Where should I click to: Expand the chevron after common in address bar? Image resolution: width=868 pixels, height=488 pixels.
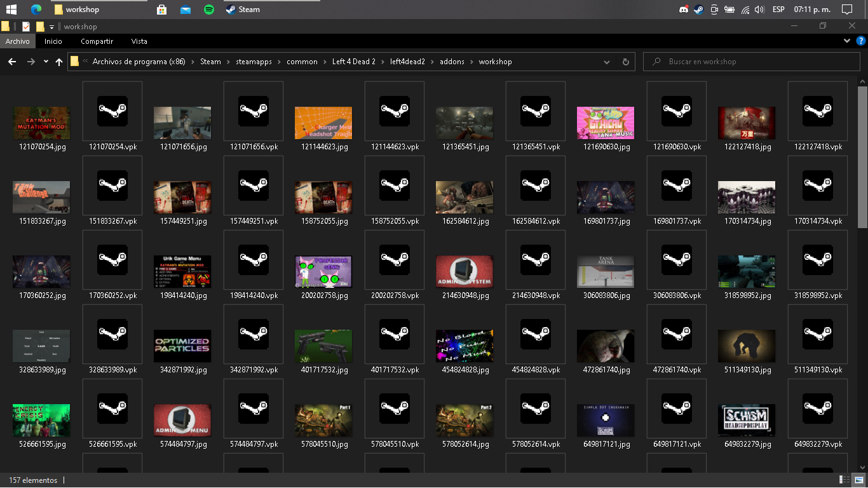pos(325,62)
